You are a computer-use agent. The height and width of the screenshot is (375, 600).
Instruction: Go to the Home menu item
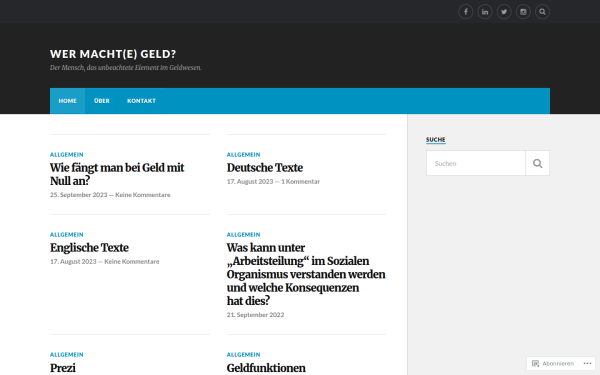click(67, 101)
